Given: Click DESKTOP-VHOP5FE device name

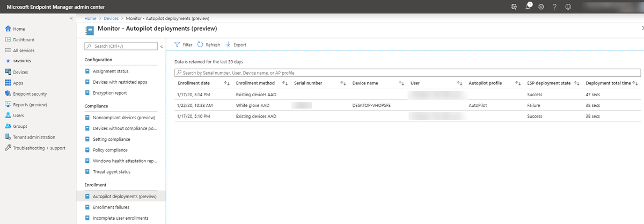Looking at the screenshot, I should point(371,105).
